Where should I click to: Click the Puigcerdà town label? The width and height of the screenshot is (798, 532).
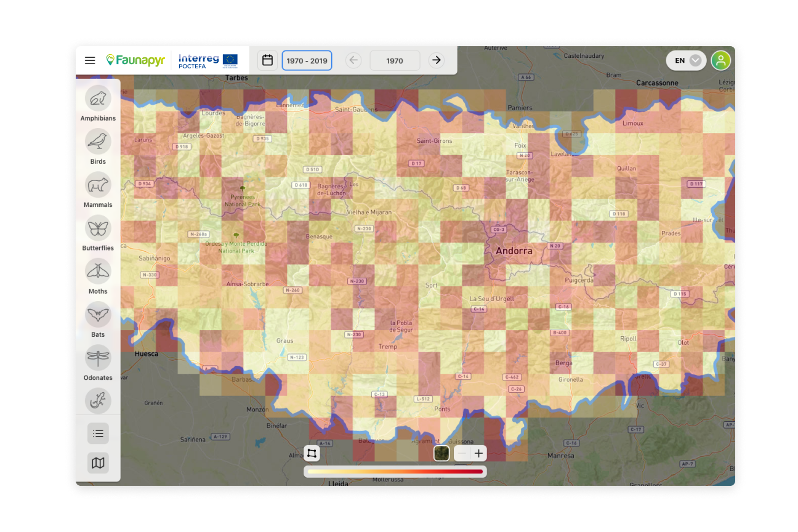coord(579,280)
